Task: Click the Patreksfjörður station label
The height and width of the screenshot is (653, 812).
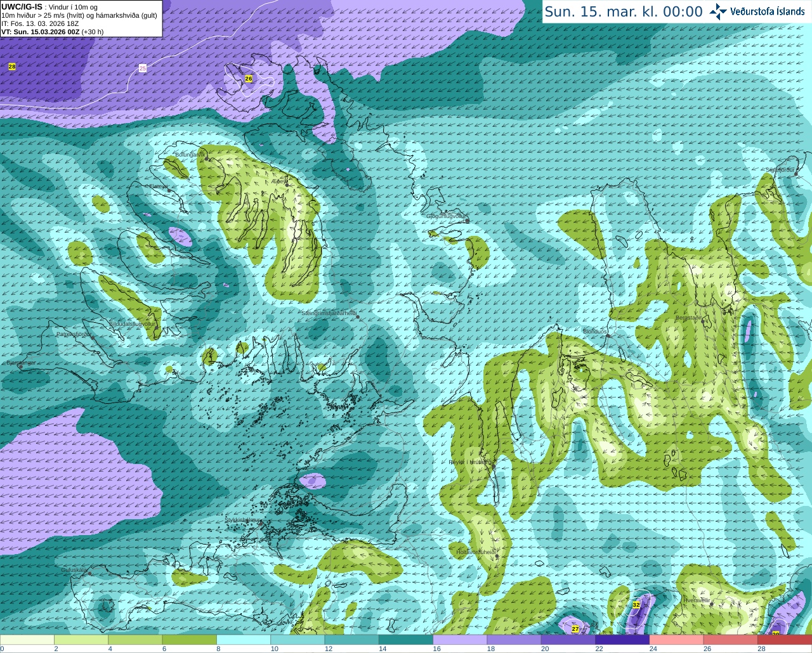Action: point(74,333)
